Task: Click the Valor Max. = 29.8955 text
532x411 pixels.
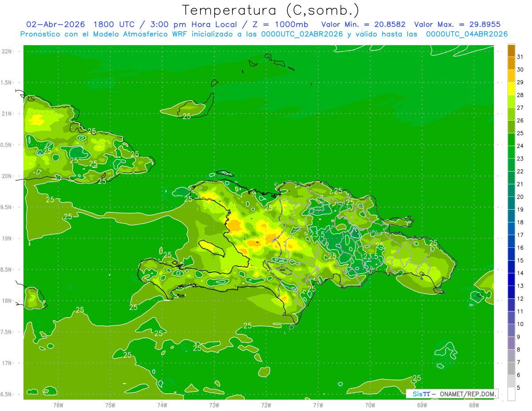Action: pos(458,24)
